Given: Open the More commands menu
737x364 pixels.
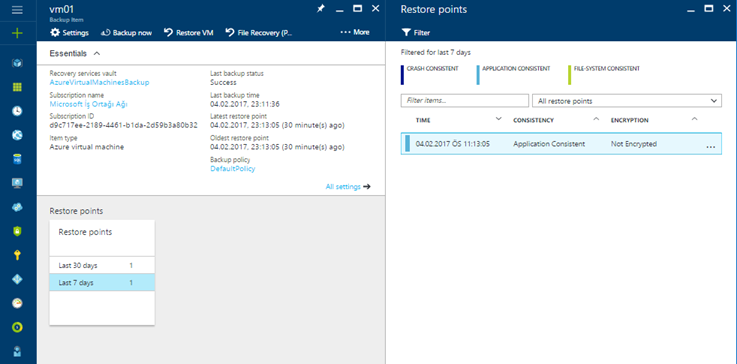Looking at the screenshot, I should point(355,32).
